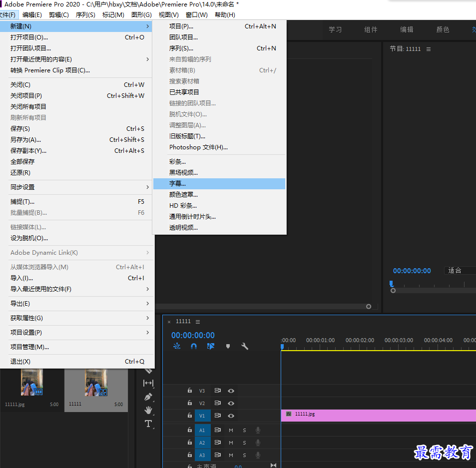476x468 pixels.
Task: Open the Program monitor panel menu
Action: click(429, 49)
